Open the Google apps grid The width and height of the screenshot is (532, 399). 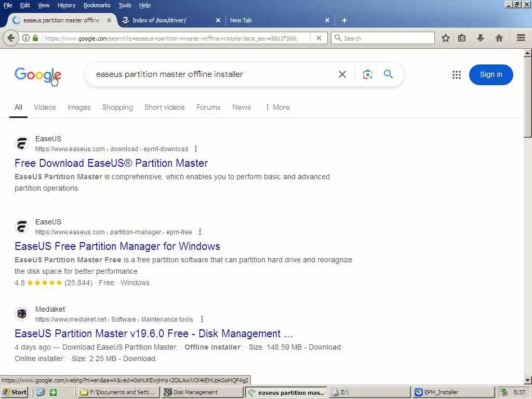tap(457, 75)
